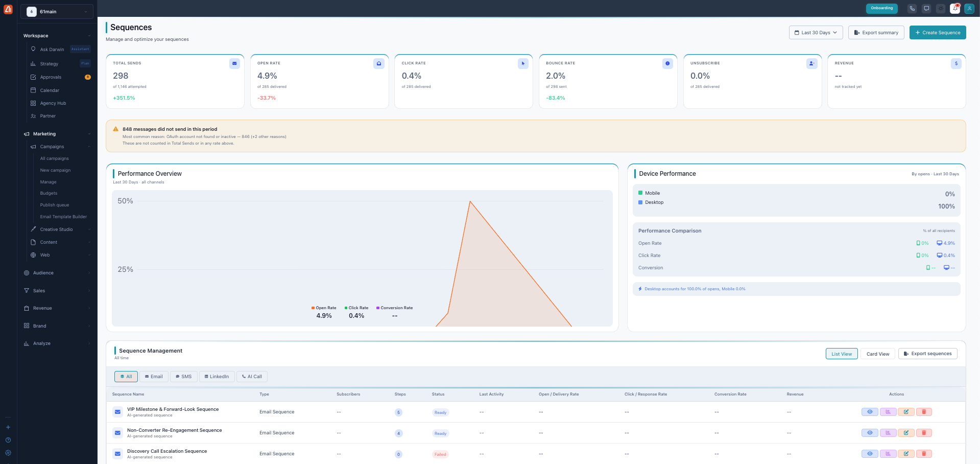Open the user profile icon
Screen dimensions: 980x464
point(969,9)
